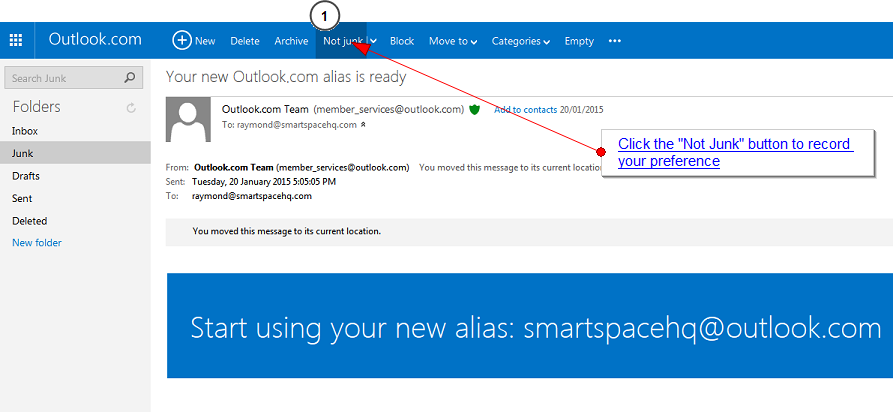893x412 pixels.
Task: Select the Junk folder
Action: coord(75,153)
